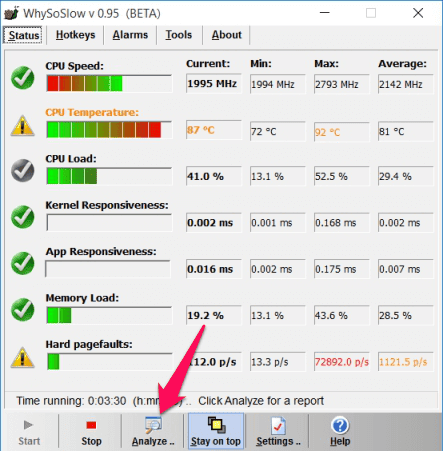The width and height of the screenshot is (443, 451).
Task: Click current temperature value 87 °C
Action: [213, 130]
